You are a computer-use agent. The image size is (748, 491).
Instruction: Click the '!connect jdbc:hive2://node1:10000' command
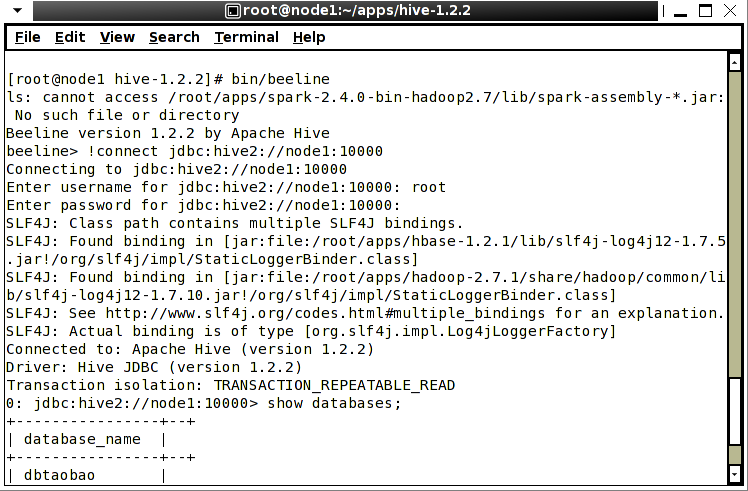pos(235,151)
